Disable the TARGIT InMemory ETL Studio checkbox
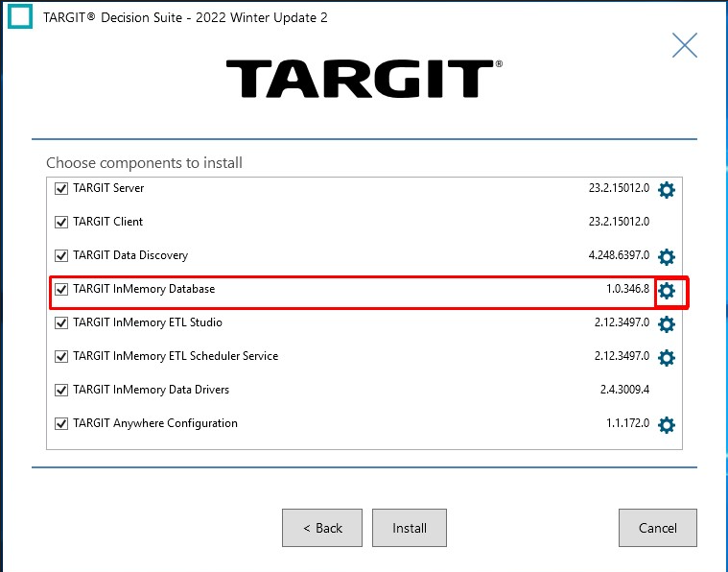Screen dimensions: 728x572 (x=61, y=322)
